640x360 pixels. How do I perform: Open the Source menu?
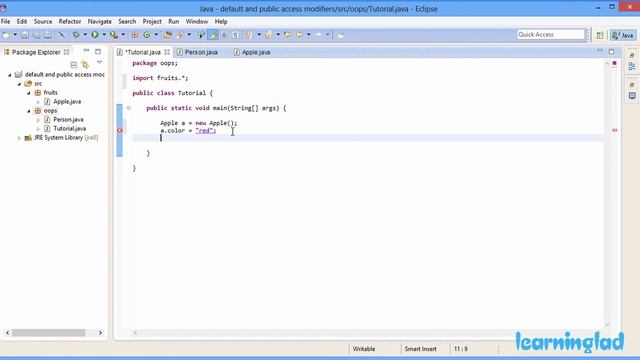(x=43, y=22)
